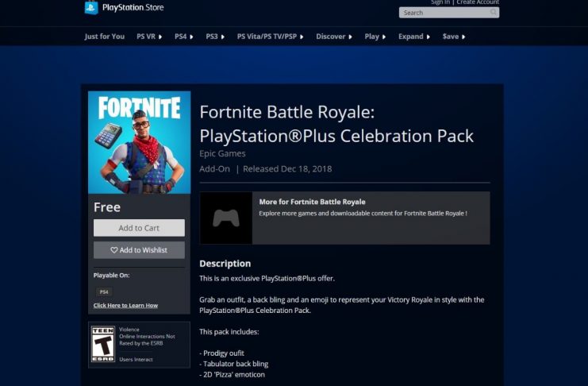Screen dimensions: 588x386
Task: Click the Add to Cart button
Action: (x=139, y=228)
